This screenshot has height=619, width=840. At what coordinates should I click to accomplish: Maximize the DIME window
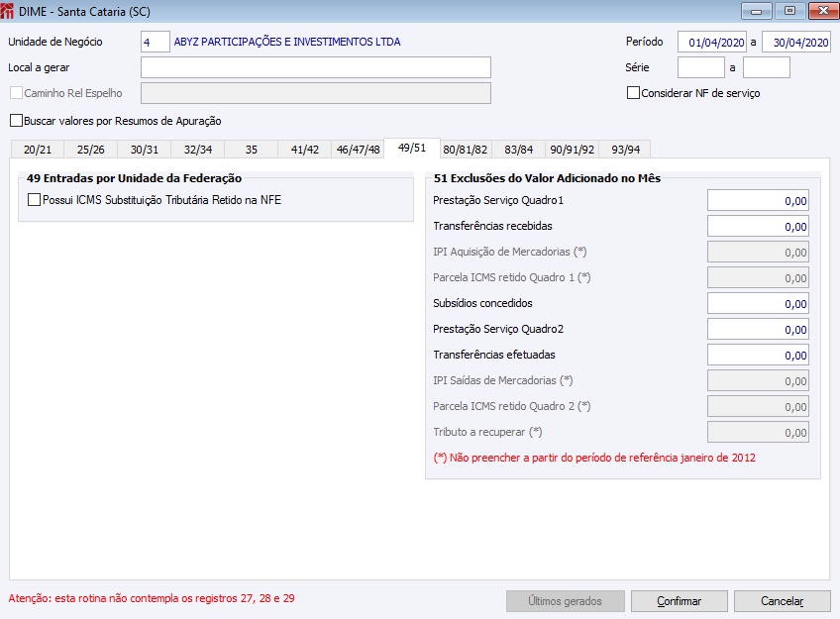coord(789,11)
